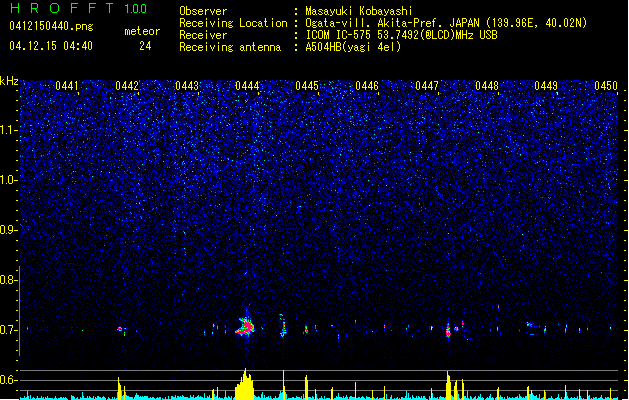
Task: Click the small meteor echo near 0442
Action: click(x=120, y=329)
